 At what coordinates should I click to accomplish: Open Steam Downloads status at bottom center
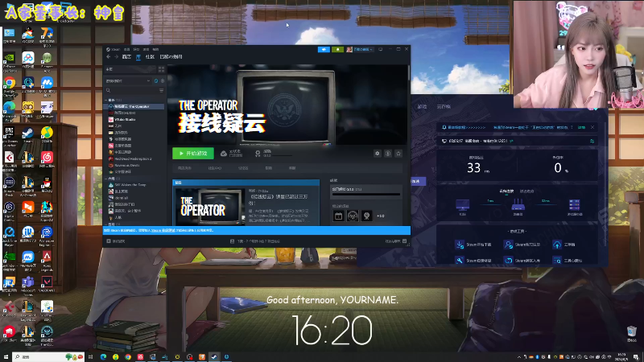tap(254, 241)
